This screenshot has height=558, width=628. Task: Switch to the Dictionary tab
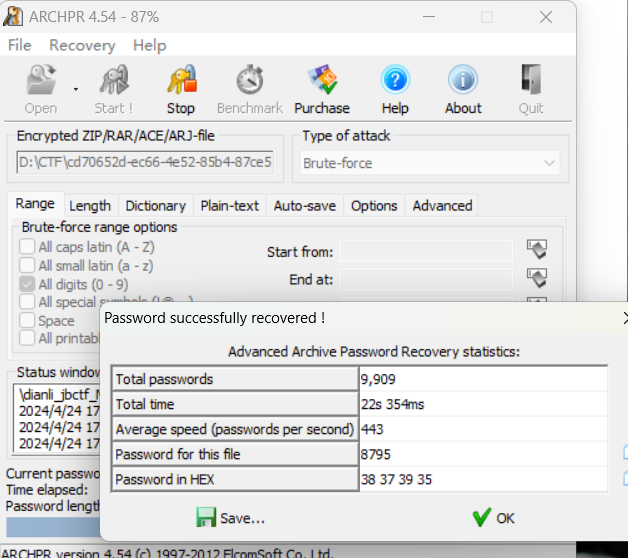[155, 206]
